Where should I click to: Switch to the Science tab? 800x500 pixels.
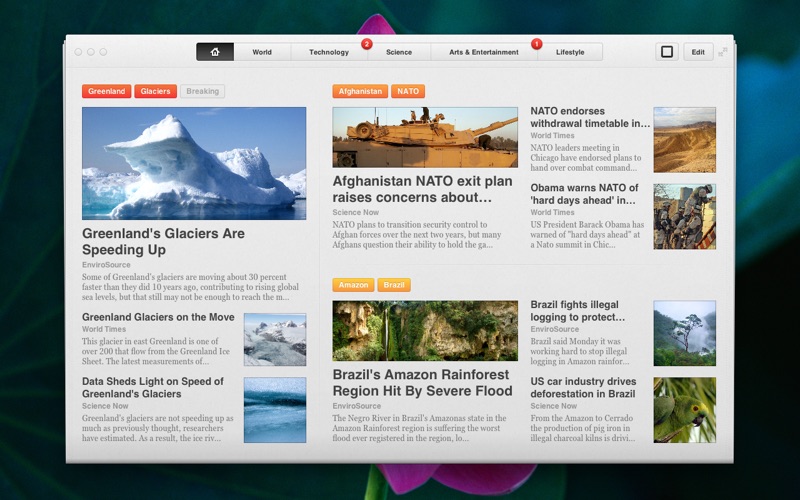point(399,52)
